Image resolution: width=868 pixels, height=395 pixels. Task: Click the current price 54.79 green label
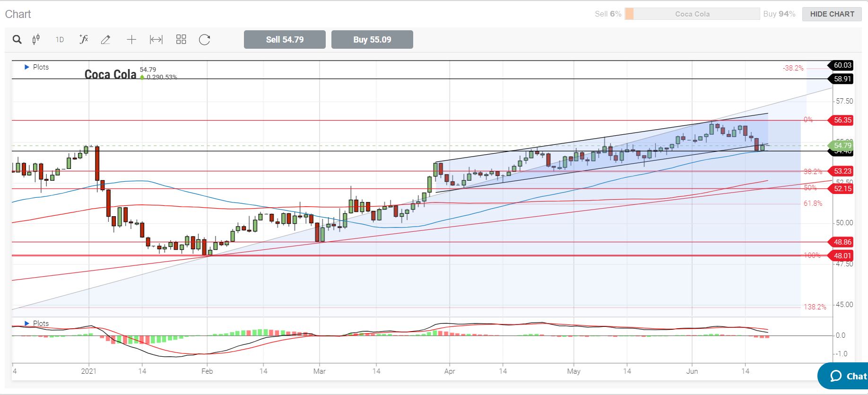pos(841,146)
